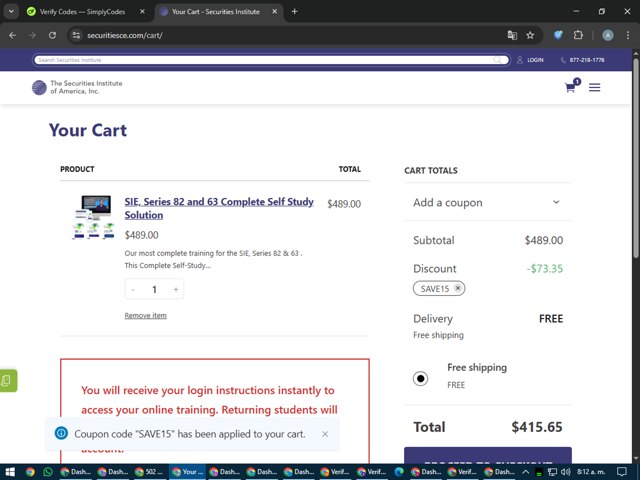Screen dimensions: 640x480
Task: Open a new browser tab
Action: [294, 11]
